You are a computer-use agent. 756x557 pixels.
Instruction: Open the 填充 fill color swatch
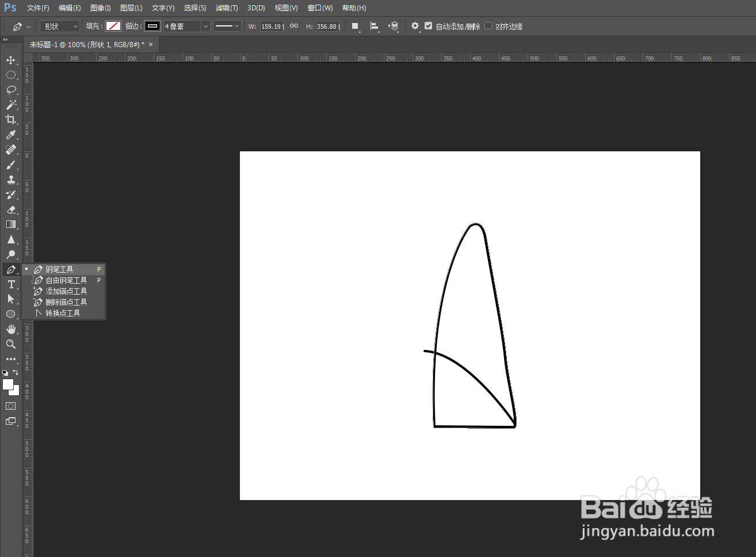click(x=113, y=26)
